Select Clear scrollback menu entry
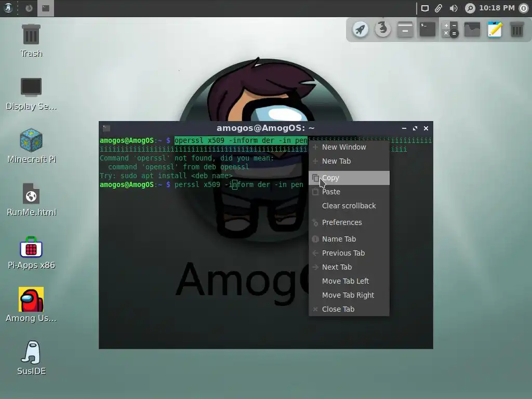 click(349, 206)
